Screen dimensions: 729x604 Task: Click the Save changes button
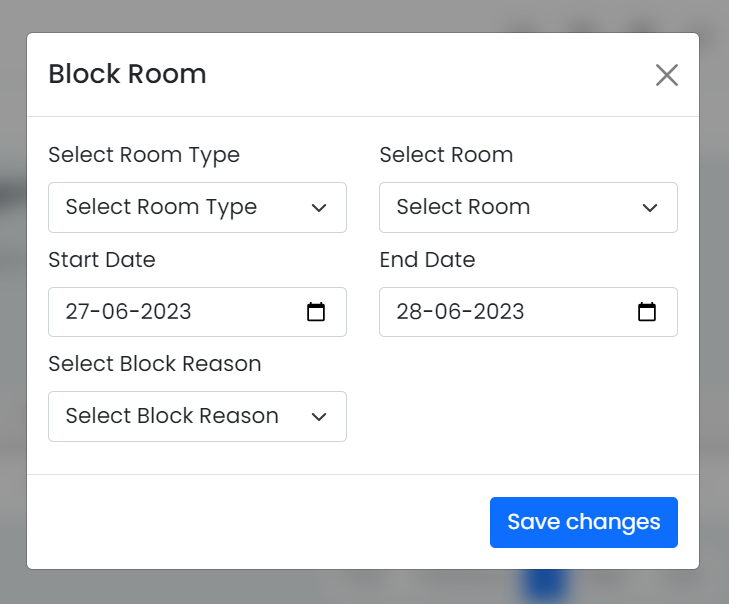point(583,522)
